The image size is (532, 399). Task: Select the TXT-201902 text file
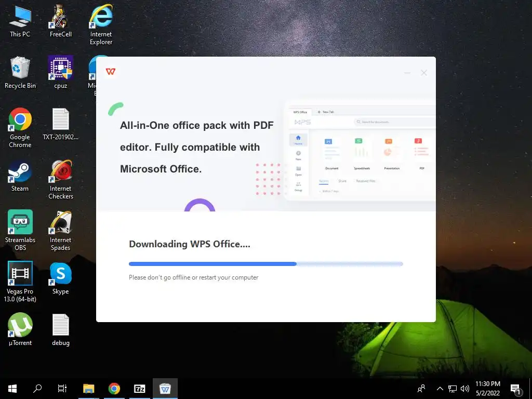pyautogui.click(x=60, y=124)
